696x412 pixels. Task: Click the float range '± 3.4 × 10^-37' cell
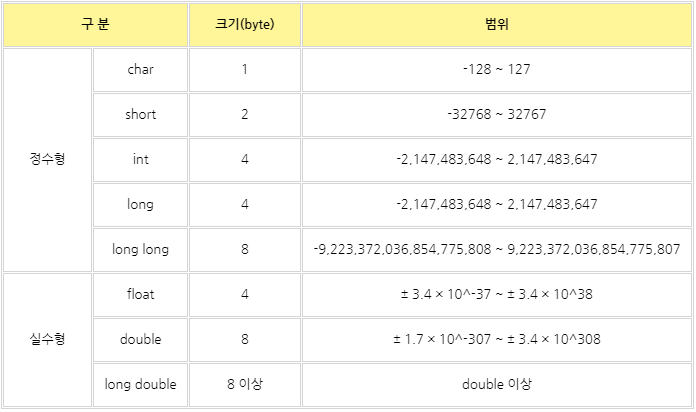496,294
